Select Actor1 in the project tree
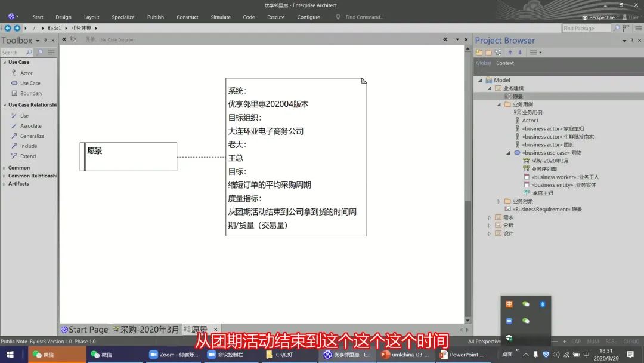The height and width of the screenshot is (363, 644). (x=530, y=121)
